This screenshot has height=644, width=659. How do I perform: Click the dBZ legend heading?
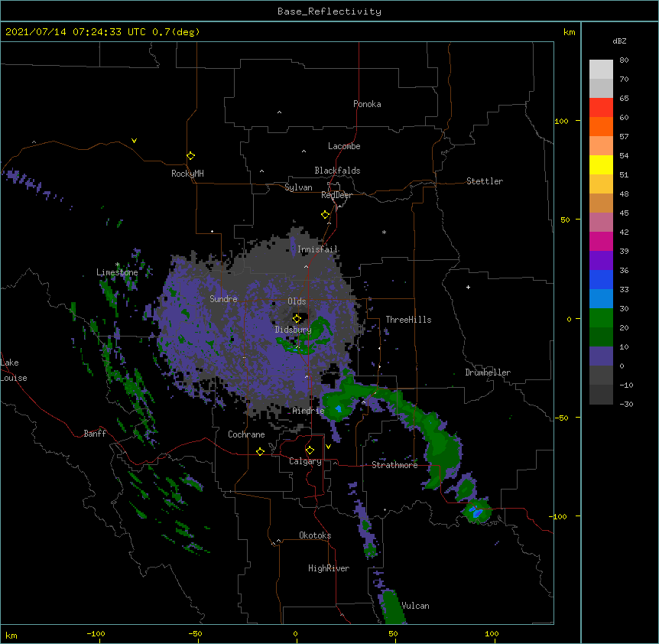click(619, 41)
